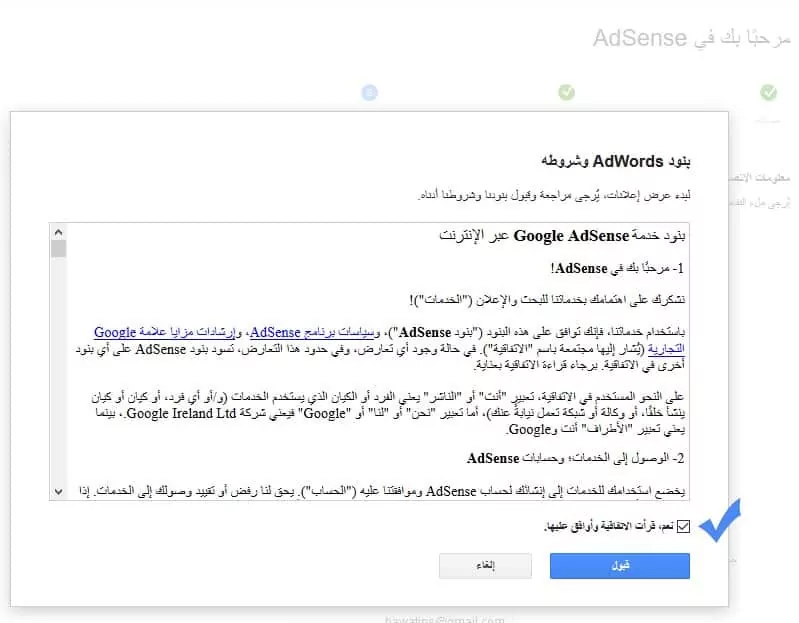Open the التجارية link in the terms

click(666, 349)
